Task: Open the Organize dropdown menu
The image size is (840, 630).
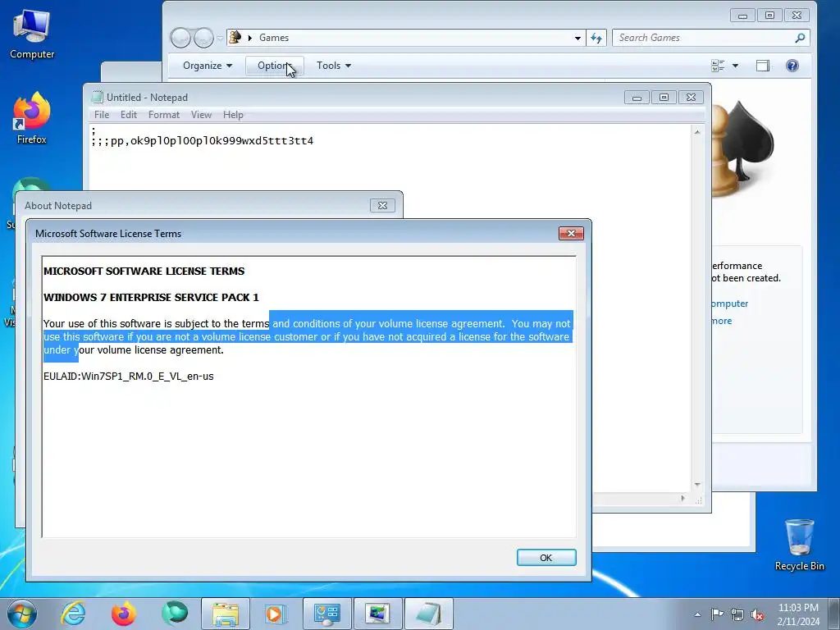Action: pos(208,66)
